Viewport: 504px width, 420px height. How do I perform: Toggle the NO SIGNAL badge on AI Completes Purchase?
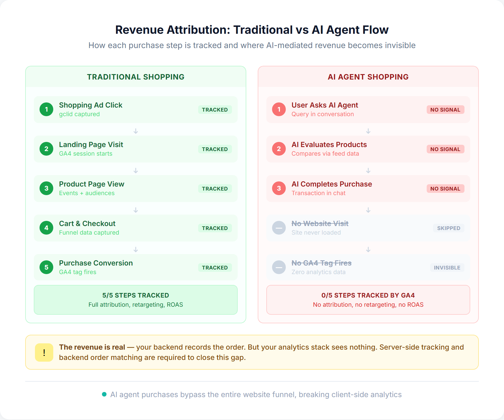tap(445, 189)
